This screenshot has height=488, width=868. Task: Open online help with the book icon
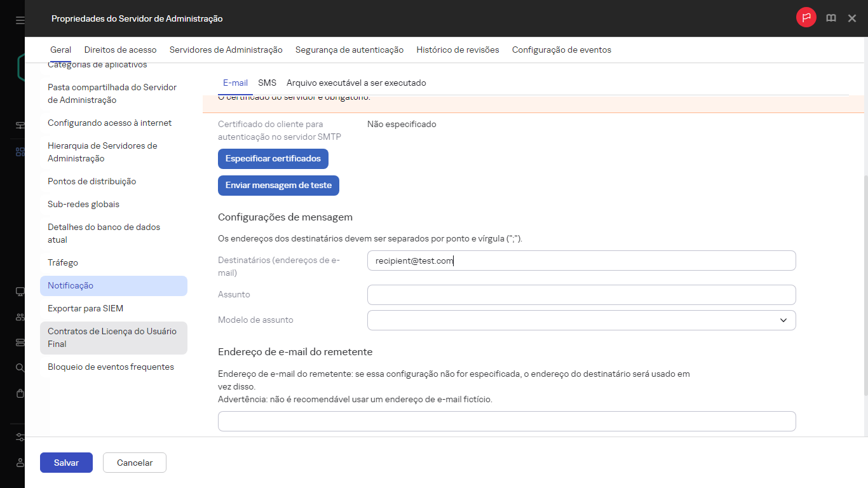831,18
